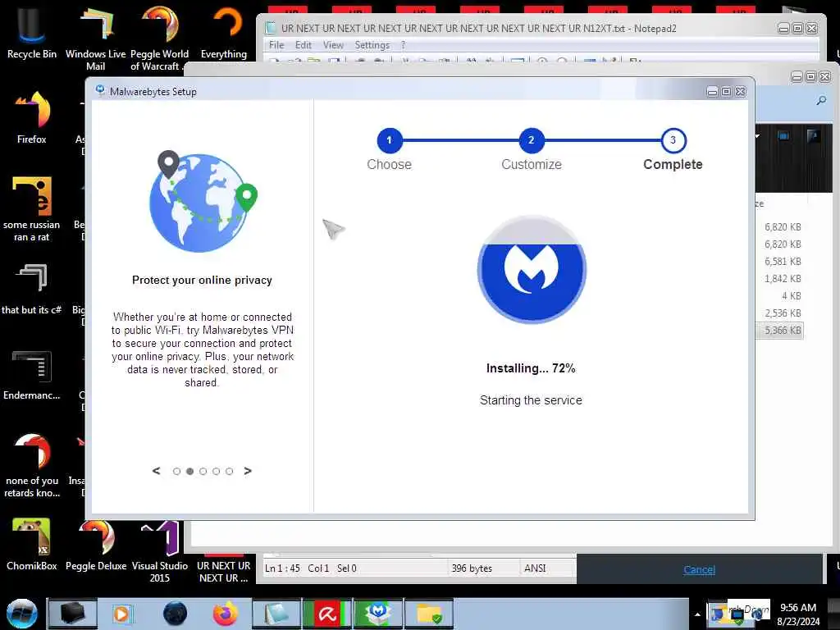Open Avira taskbar icon

[326, 614]
